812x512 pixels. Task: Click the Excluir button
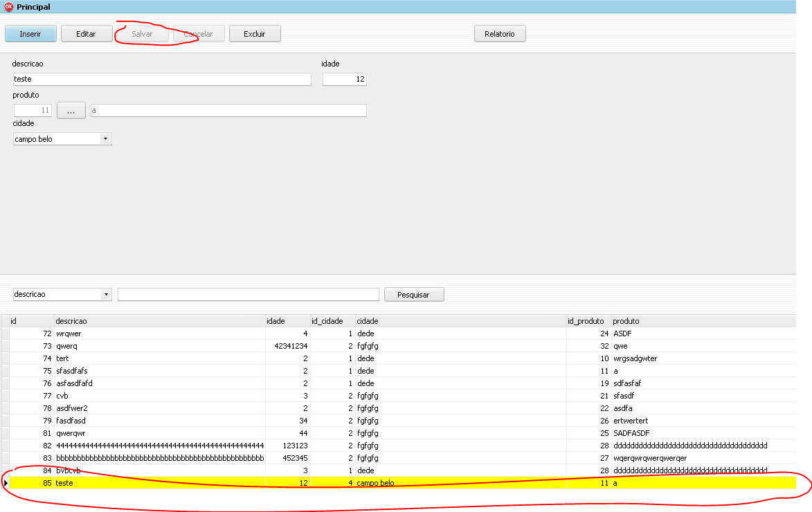pyautogui.click(x=255, y=33)
